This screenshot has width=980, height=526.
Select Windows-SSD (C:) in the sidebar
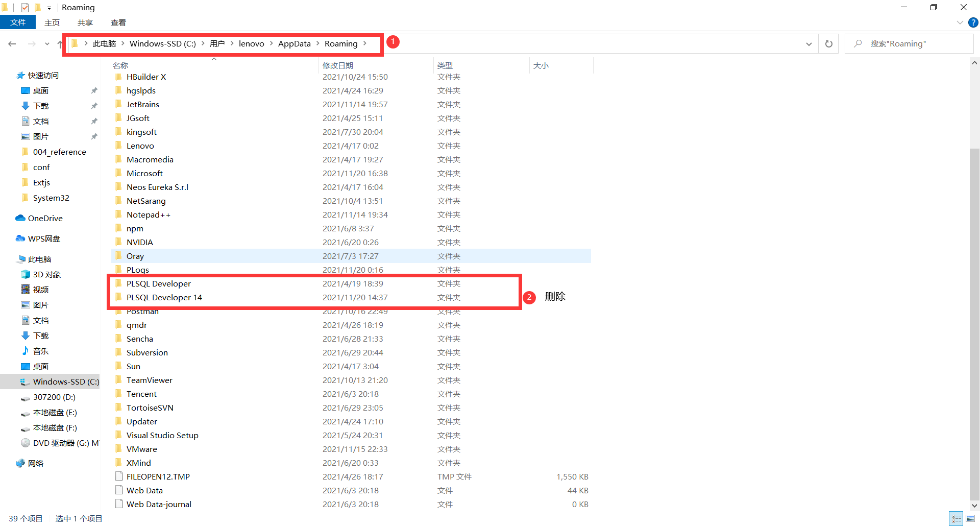point(50,382)
